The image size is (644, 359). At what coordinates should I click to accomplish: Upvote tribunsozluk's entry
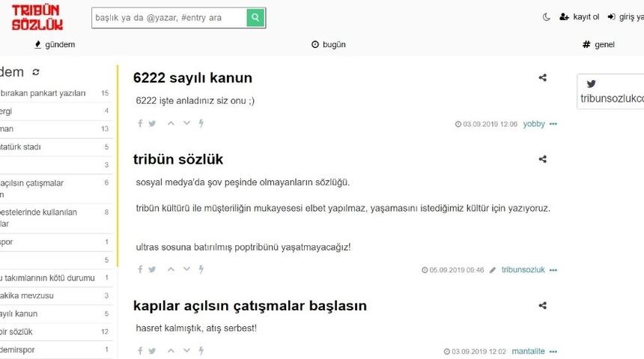tap(171, 269)
